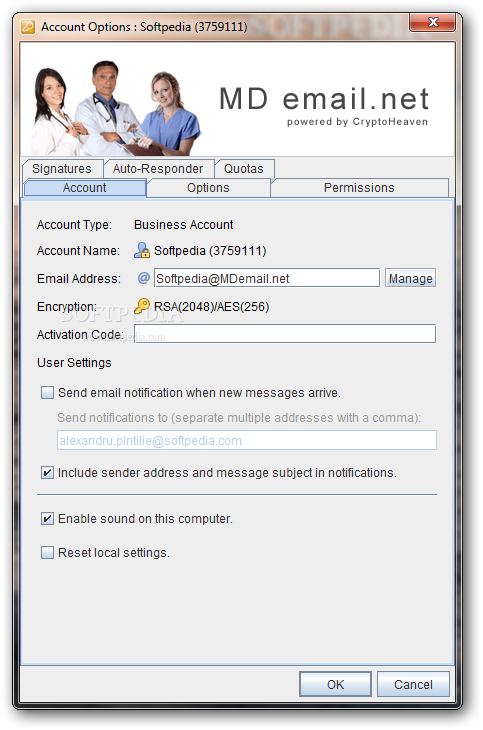Disable sound on this computer checkbox

coord(48,519)
